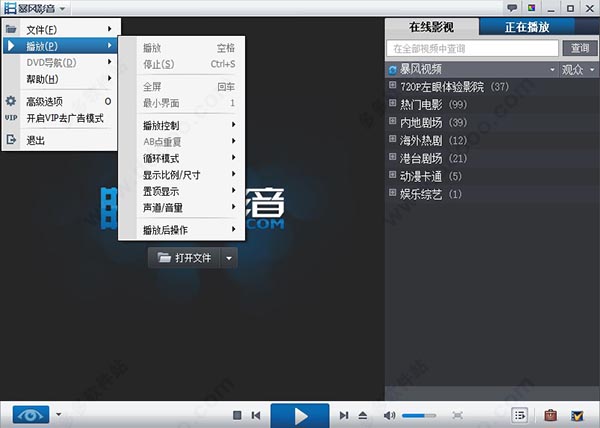The width and height of the screenshot is (600, 428).
Task: Click the feedback speech bubble icon in title bar
Action: (512, 8)
